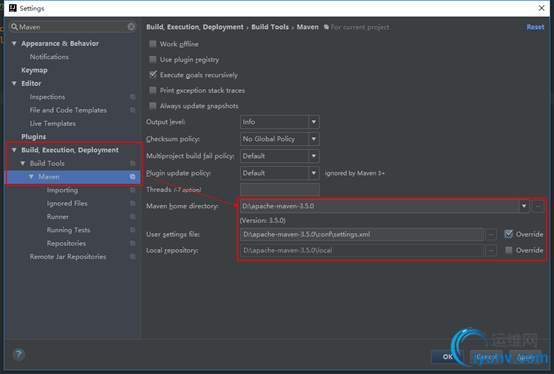Click project-level icon next to File and Code Templates

point(132,110)
